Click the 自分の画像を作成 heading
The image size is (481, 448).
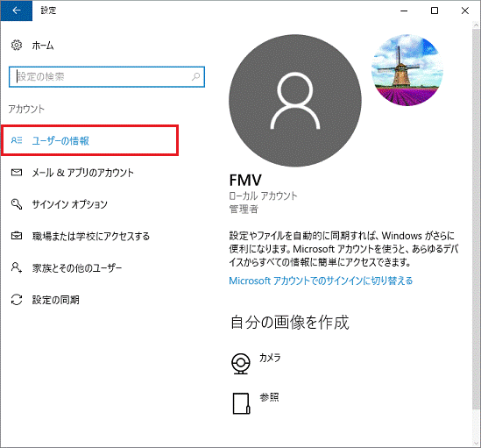coord(290,322)
